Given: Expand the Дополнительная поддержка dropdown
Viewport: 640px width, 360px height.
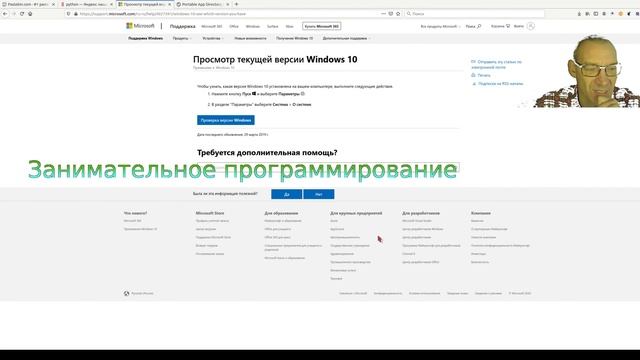Looking at the screenshot, I should pyautogui.click(x=346, y=38).
